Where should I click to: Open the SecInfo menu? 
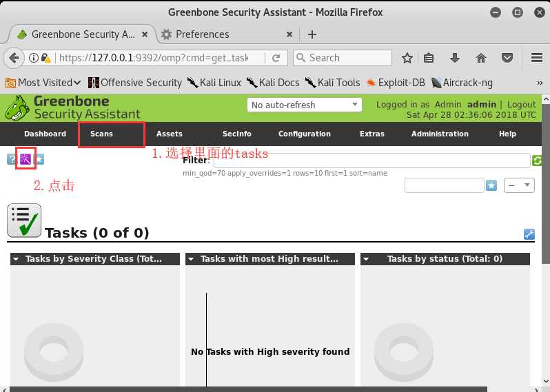tap(237, 134)
